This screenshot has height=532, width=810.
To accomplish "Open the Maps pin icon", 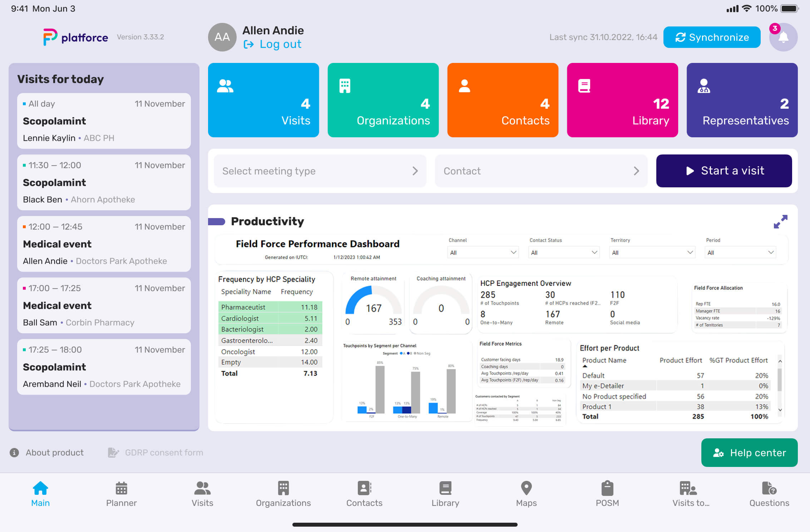I will 526,488.
